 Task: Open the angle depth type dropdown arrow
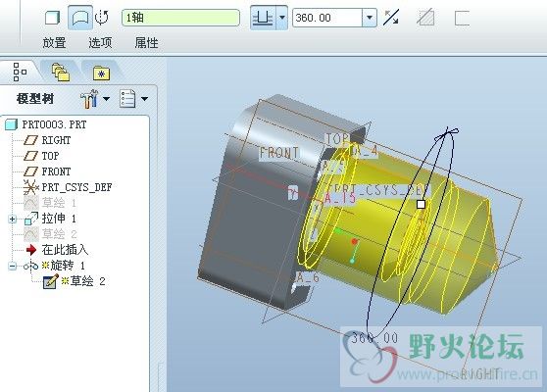tap(282, 18)
